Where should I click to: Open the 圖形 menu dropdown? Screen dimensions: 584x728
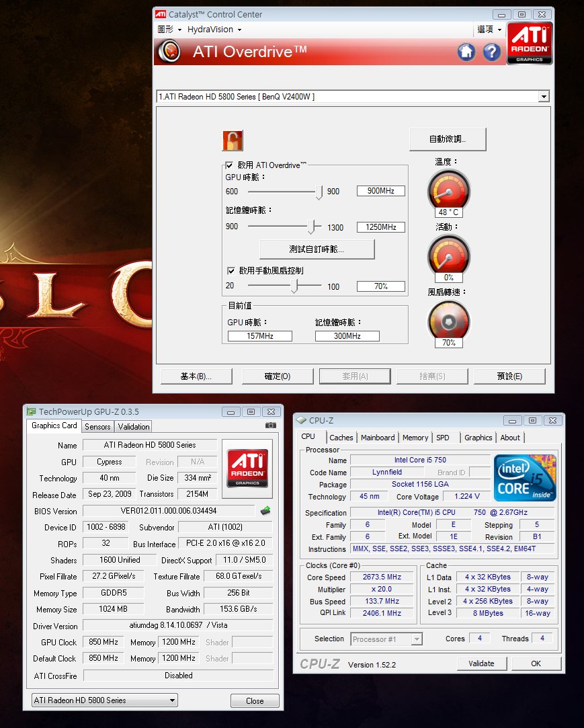(169, 30)
